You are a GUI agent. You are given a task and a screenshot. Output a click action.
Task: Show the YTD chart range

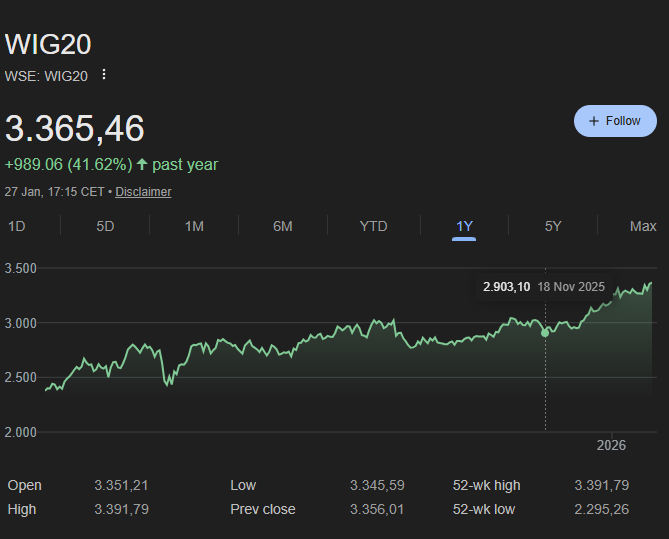pos(373,226)
